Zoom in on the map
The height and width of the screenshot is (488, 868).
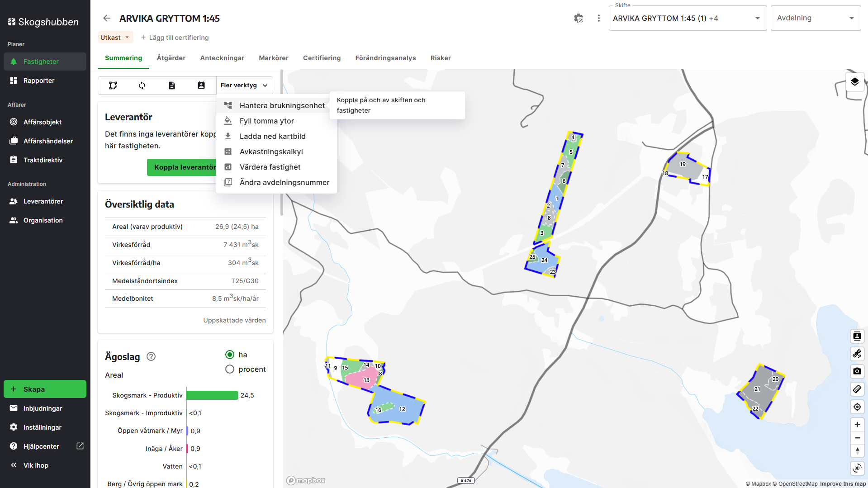tap(857, 424)
